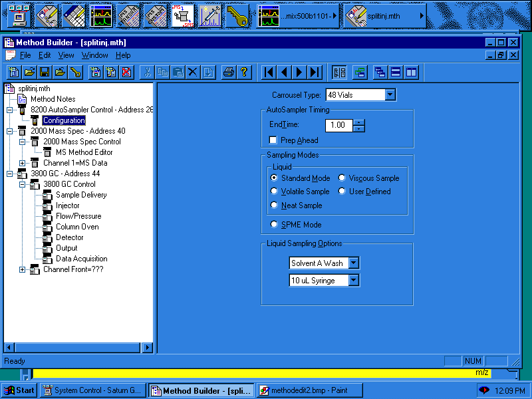The image size is (532, 399).
Task: Jump to first section arrow
Action: point(269,72)
